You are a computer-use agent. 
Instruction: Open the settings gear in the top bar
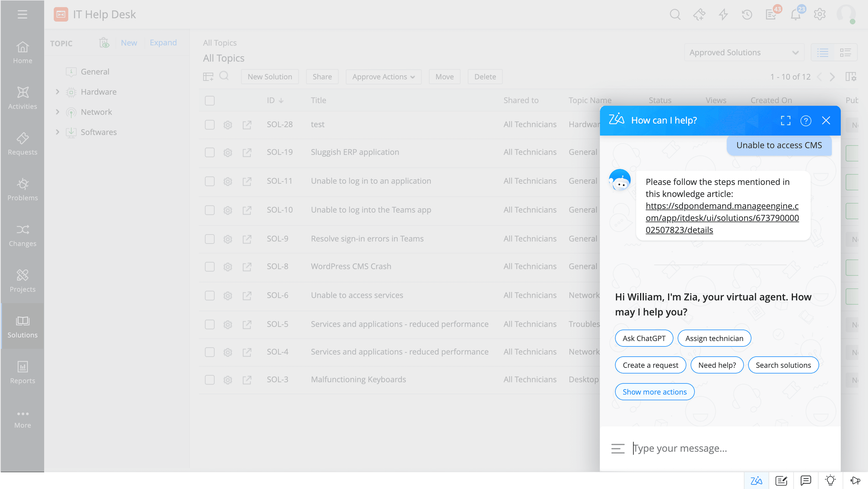coord(819,14)
